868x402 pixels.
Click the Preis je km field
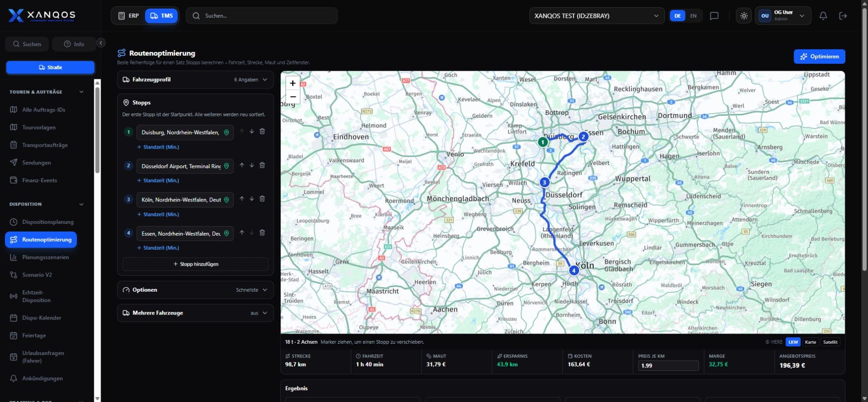click(668, 366)
